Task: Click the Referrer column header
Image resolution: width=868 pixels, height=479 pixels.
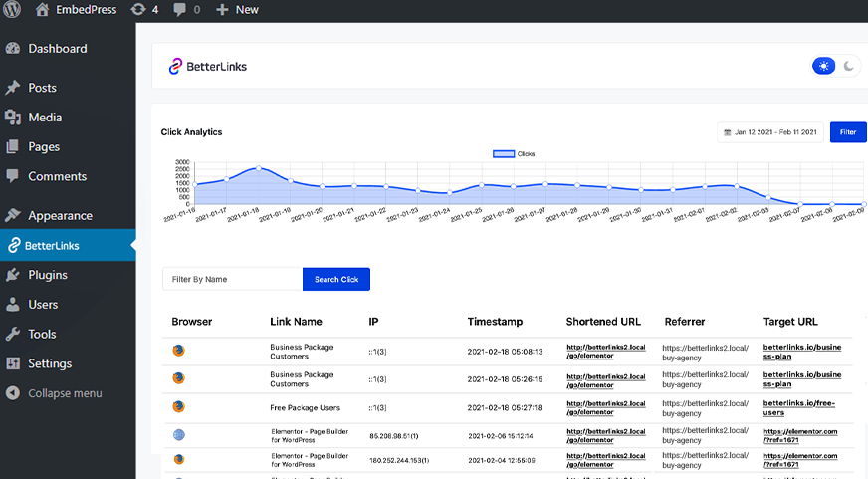Action: (685, 322)
